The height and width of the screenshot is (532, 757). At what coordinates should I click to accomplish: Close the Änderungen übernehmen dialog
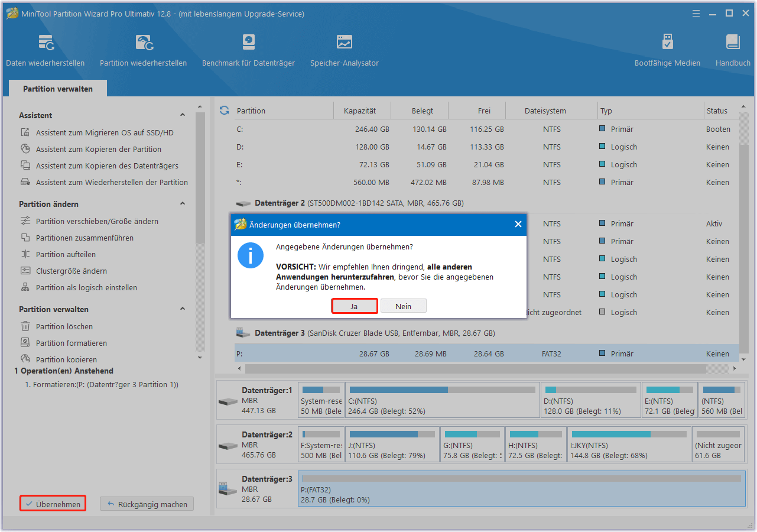[518, 224]
